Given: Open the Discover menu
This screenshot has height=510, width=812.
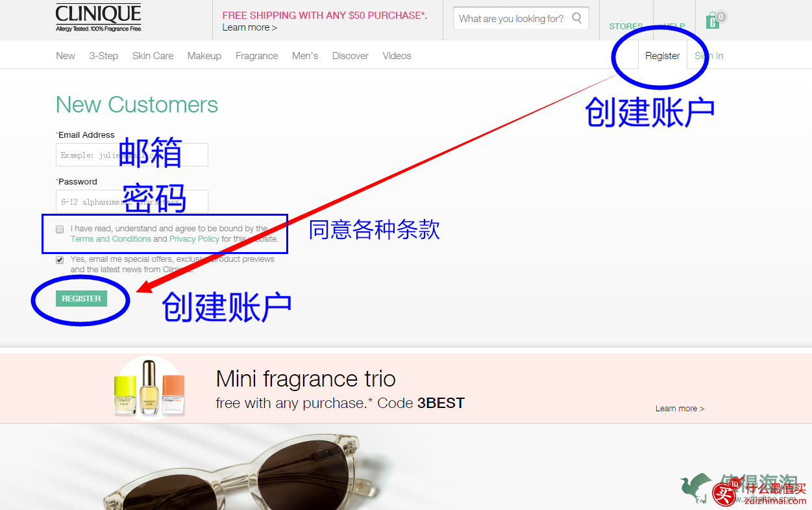Looking at the screenshot, I should pyautogui.click(x=351, y=56).
